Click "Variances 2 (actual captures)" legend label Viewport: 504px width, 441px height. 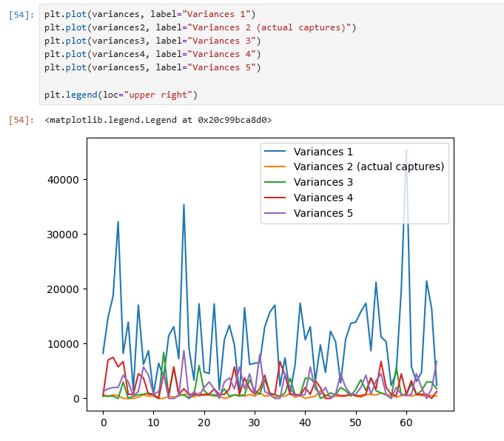(369, 166)
